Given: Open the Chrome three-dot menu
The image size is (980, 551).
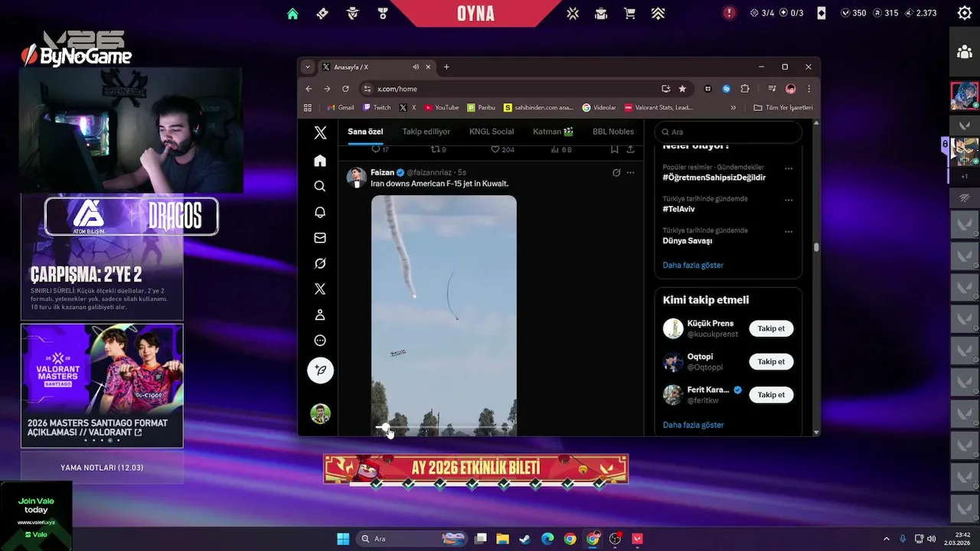Looking at the screenshot, I should 808,89.
